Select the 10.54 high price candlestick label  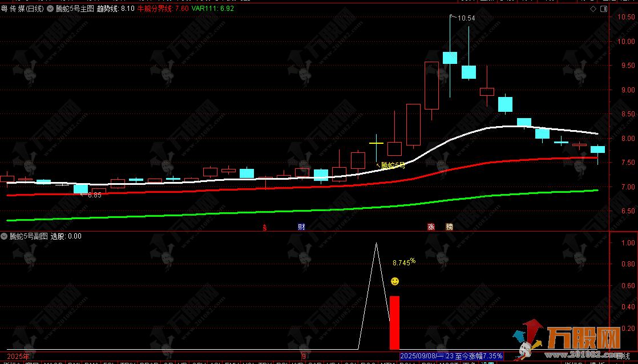click(x=465, y=18)
